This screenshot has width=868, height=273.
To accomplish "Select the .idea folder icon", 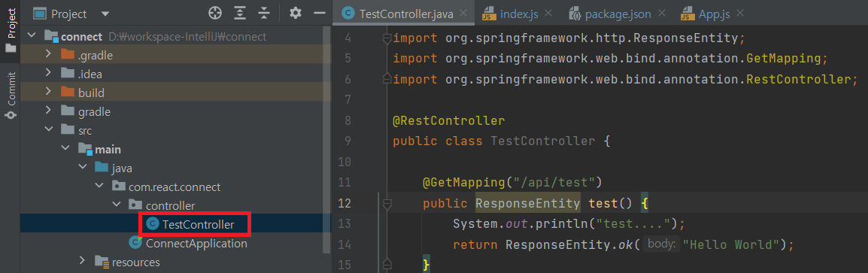I will pyautogui.click(x=67, y=74).
